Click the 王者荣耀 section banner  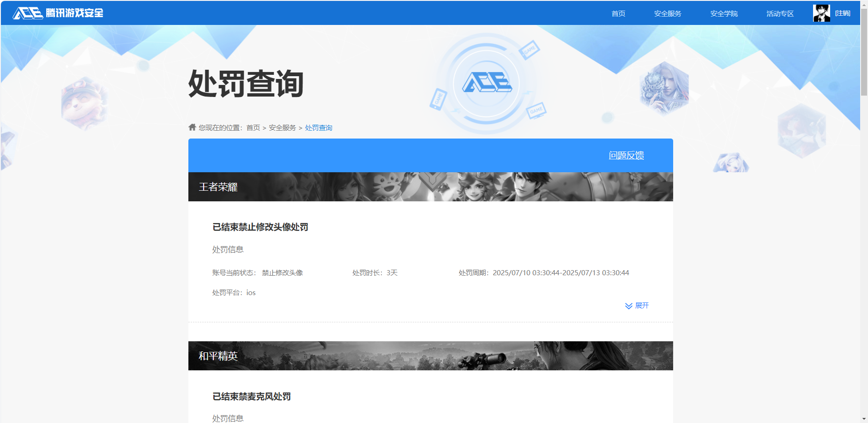click(x=430, y=187)
